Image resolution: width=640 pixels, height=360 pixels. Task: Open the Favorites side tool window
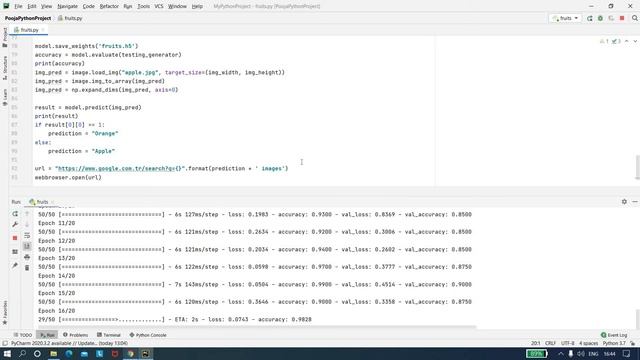click(5, 312)
